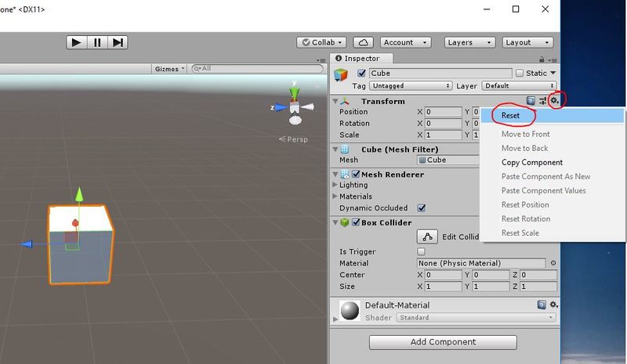The height and width of the screenshot is (364, 627).
Task: Click the None (Physic Material) field
Action: [x=481, y=263]
